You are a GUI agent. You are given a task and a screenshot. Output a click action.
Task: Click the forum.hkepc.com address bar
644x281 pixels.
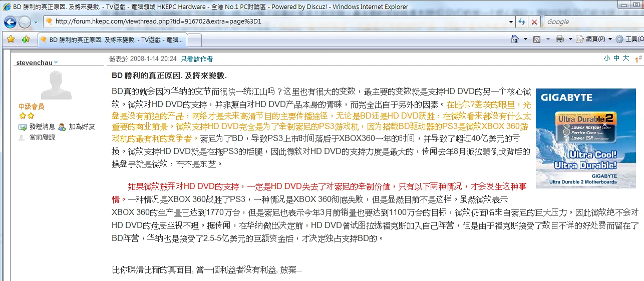click(x=278, y=21)
